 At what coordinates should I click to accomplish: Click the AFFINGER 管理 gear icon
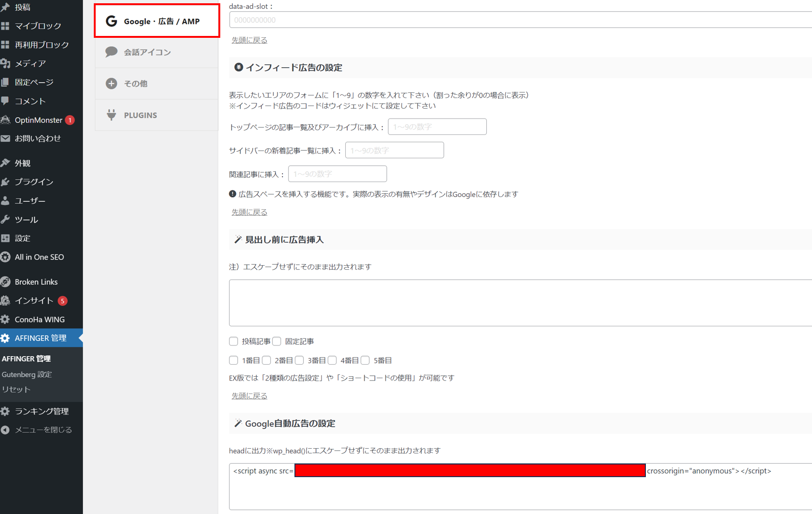(x=5, y=338)
